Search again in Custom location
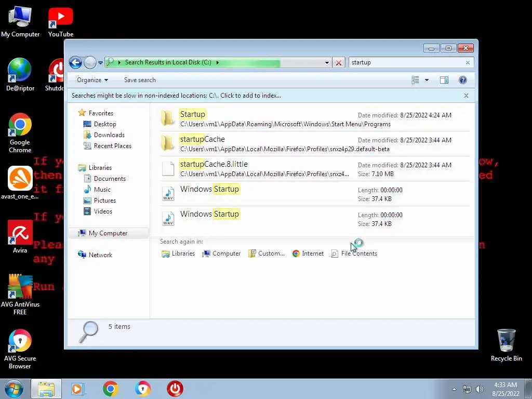 [x=267, y=254]
